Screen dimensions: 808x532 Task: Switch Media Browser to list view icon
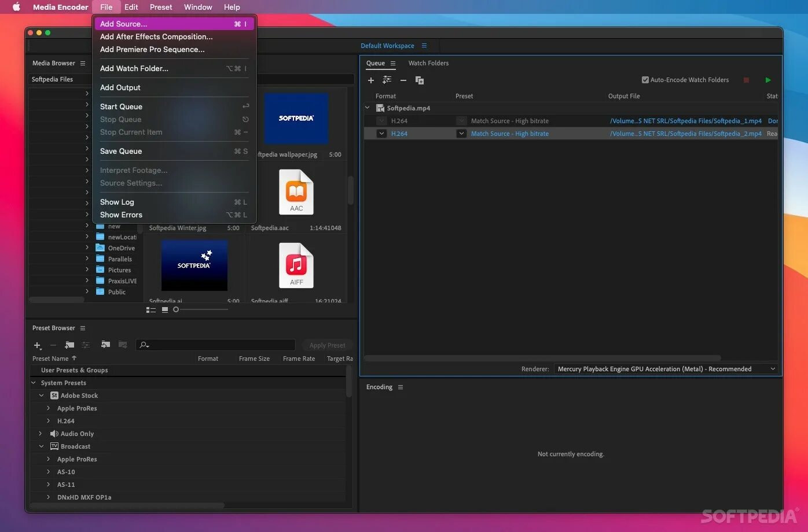coord(151,310)
